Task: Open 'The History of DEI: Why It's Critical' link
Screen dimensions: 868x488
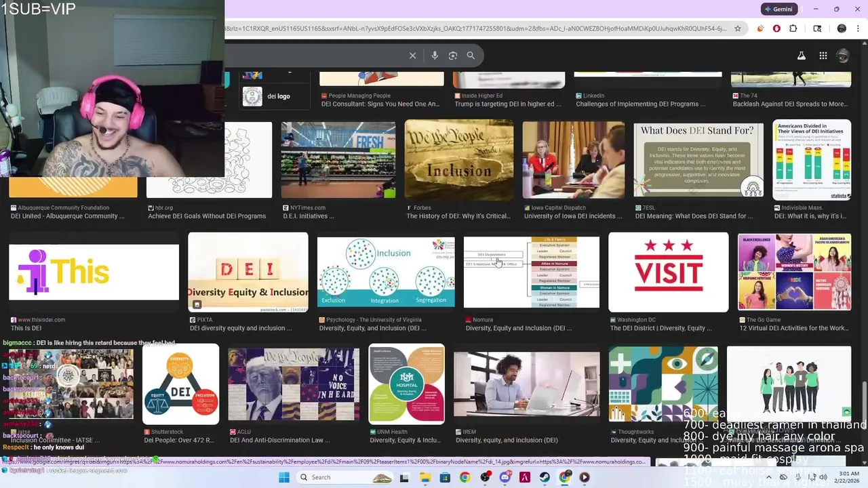Action: pyautogui.click(x=458, y=216)
